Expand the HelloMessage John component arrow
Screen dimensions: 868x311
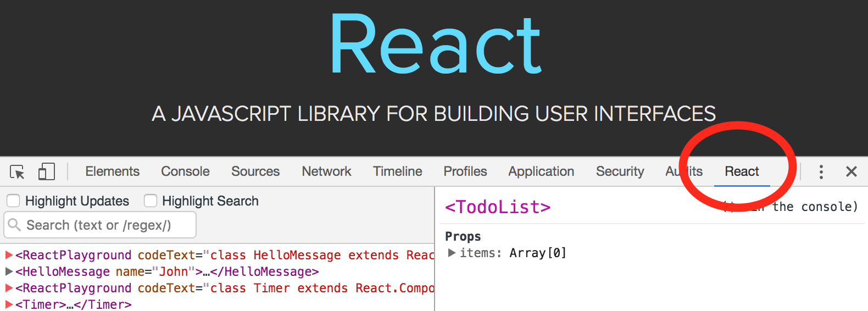[x=9, y=271]
